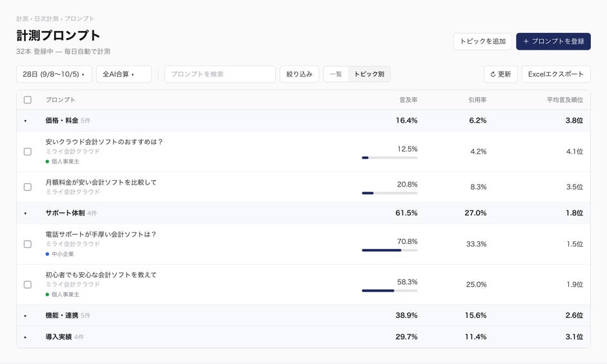This screenshot has height=364, width=607.
Task: Check the 月額料金が安い会計ソフトを比較して row checkbox
Action: [28, 187]
